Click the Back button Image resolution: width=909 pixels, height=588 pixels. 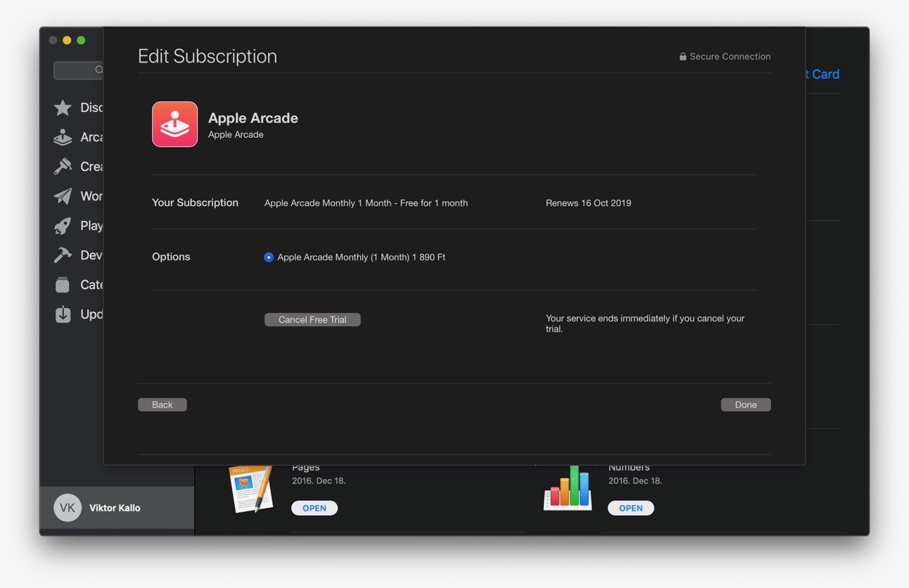(163, 404)
